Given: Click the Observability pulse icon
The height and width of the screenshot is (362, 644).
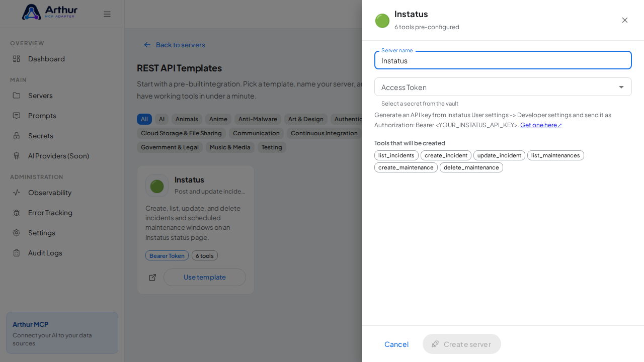Looking at the screenshot, I should pyautogui.click(x=17, y=193).
